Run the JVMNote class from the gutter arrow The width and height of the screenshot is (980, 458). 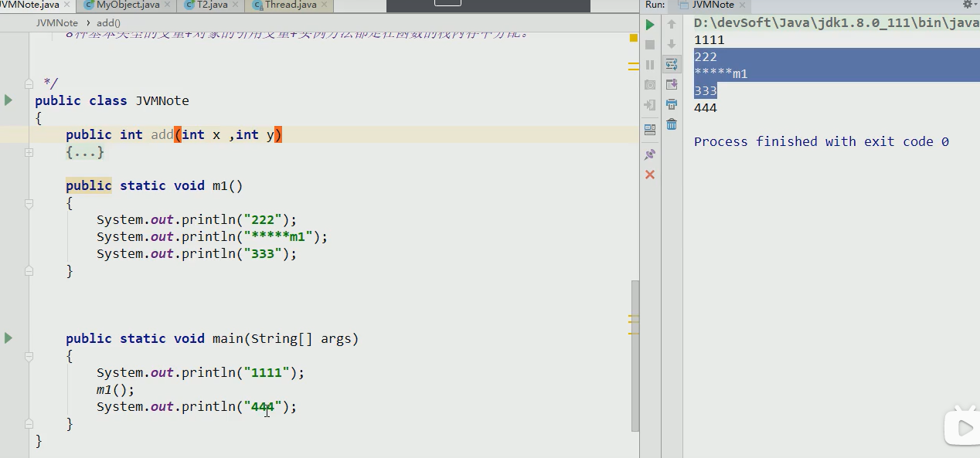(x=9, y=100)
